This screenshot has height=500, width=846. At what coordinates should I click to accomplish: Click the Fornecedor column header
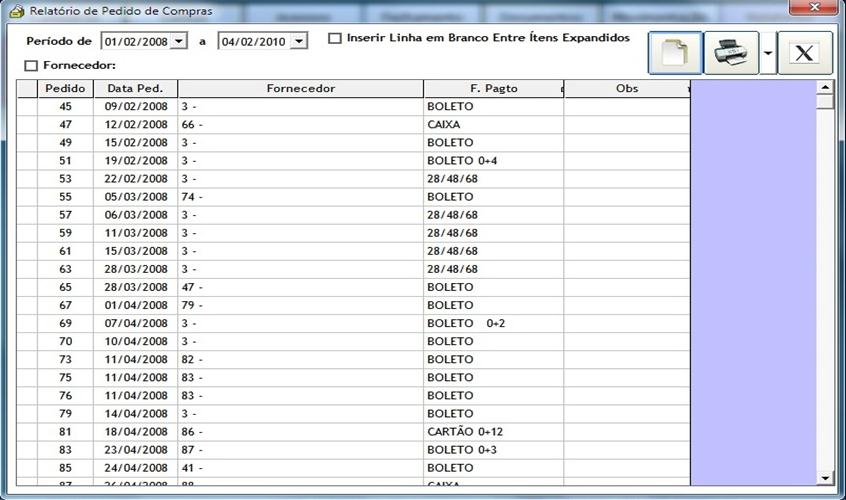click(x=301, y=88)
